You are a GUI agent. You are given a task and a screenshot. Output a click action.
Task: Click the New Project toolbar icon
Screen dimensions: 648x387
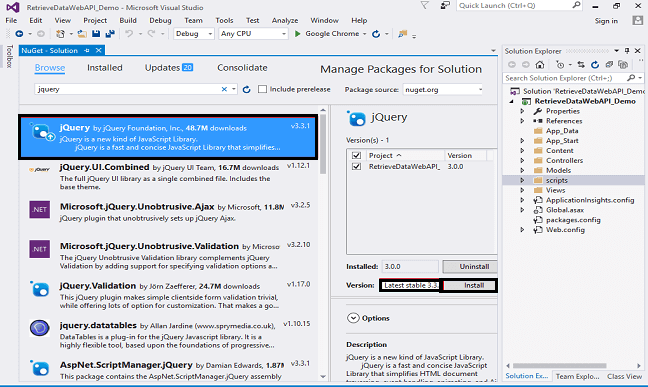[60, 34]
